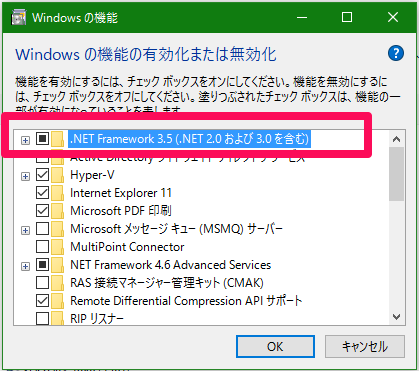
Task: Click the folder icon next to Hyper-V
Action: tap(57, 175)
